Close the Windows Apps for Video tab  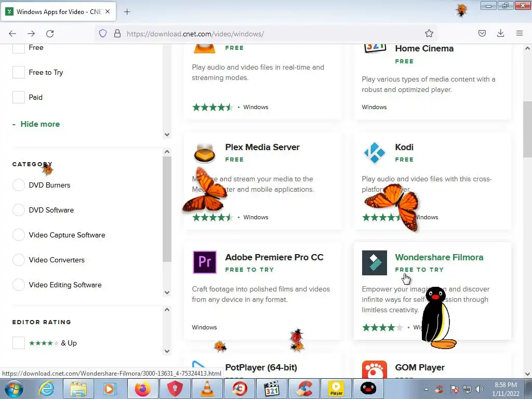click(108, 11)
